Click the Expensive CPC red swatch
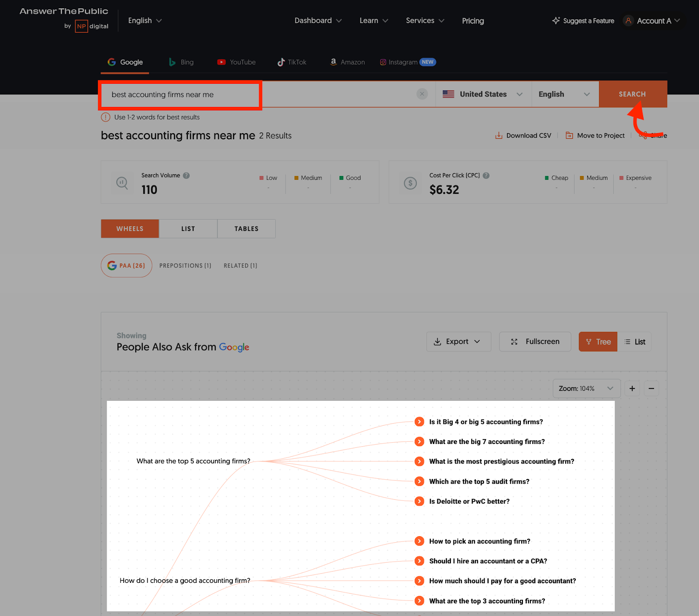Viewport: 699px width, 616px height. coord(621,178)
